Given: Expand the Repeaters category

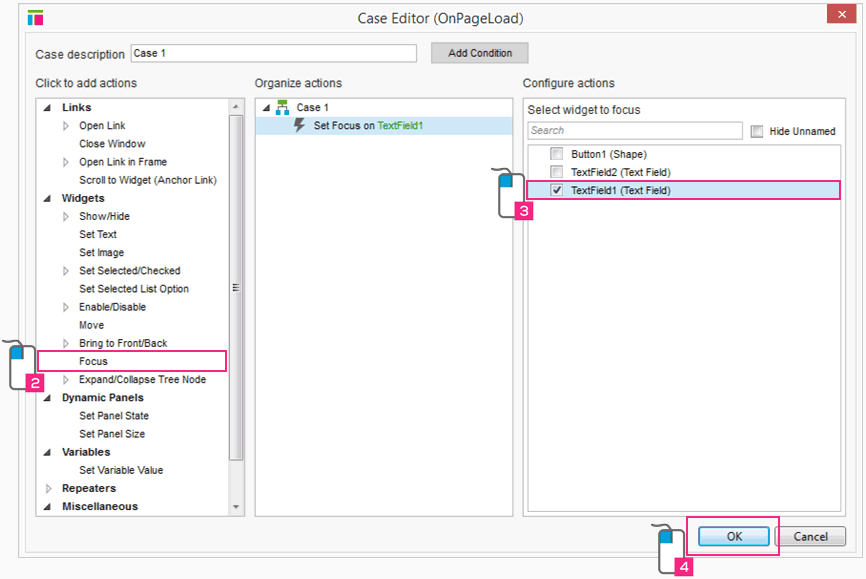Looking at the screenshot, I should pyautogui.click(x=49, y=488).
